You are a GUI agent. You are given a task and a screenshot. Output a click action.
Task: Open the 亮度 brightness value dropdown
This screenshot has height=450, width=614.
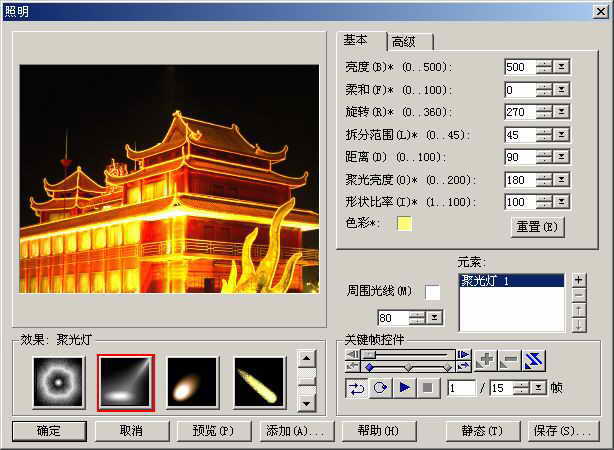pyautogui.click(x=562, y=67)
